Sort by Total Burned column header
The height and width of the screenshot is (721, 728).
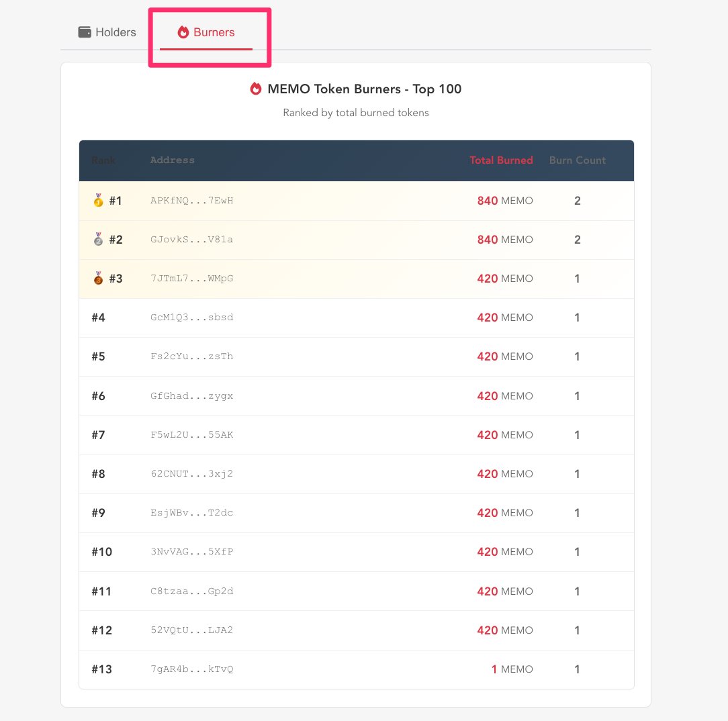501,160
